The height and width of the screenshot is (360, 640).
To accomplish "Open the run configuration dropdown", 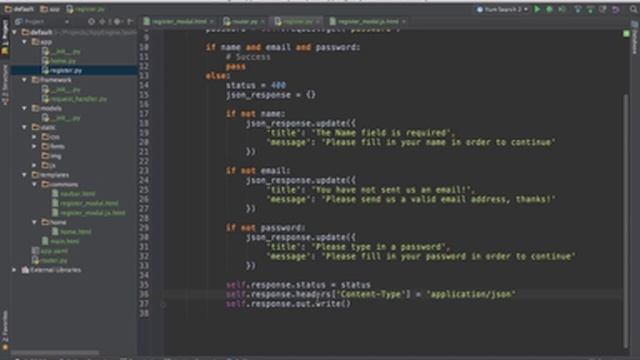I will tap(502, 9).
